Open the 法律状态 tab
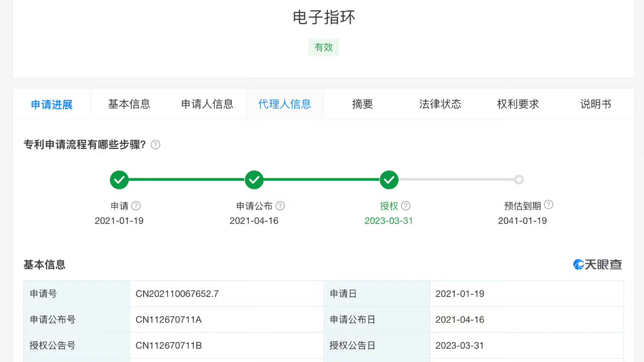The height and width of the screenshot is (362, 644). coord(440,104)
